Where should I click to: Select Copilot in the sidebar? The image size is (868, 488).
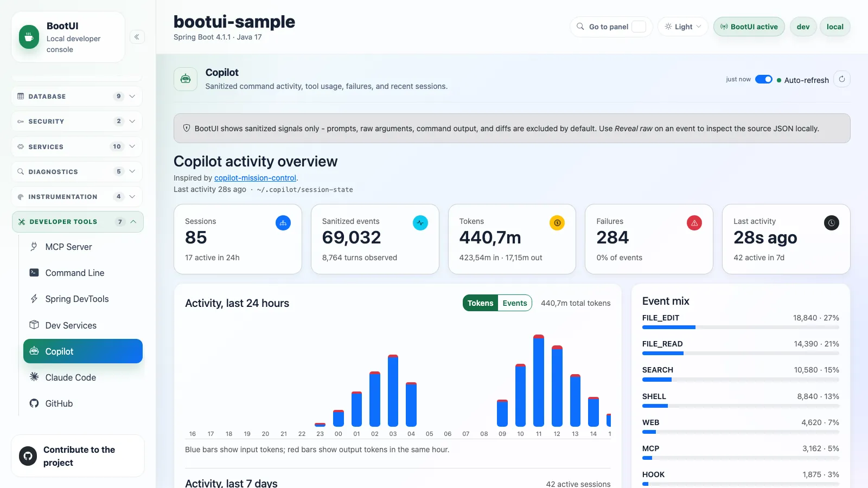[83, 351]
